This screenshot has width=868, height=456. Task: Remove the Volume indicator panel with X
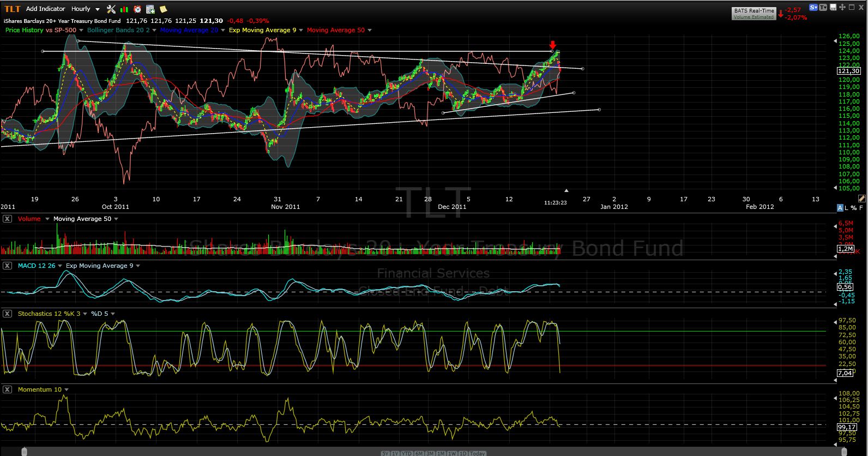coord(7,219)
